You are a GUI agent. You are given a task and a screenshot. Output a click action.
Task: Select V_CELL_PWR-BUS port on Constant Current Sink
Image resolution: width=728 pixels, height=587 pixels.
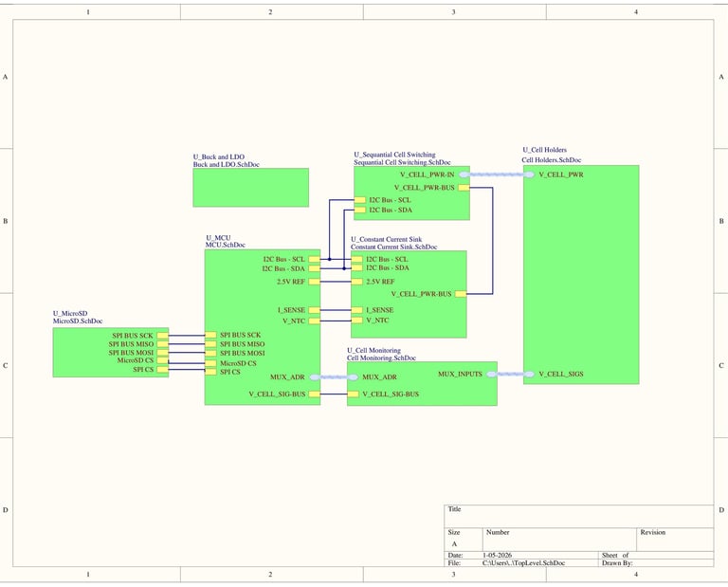click(461, 294)
